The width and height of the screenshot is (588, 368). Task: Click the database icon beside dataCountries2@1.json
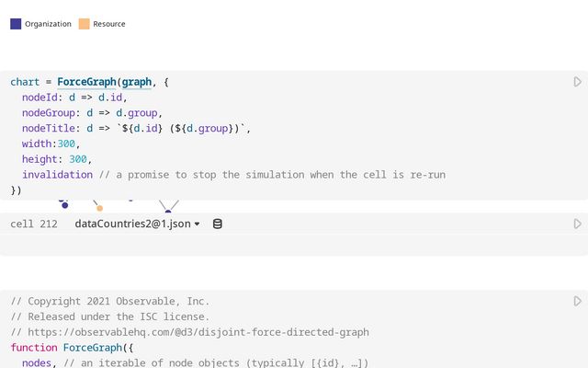(x=218, y=224)
